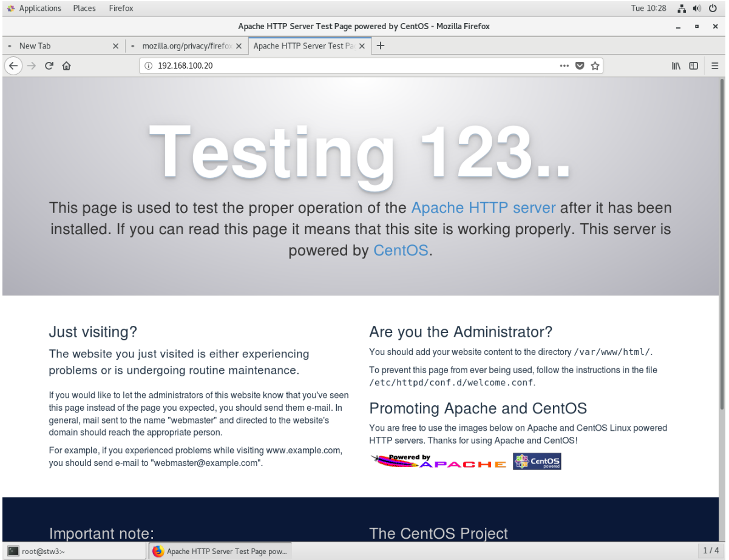The width and height of the screenshot is (729, 560).
Task: Switch to the New Tab tab
Action: pyautogui.click(x=63, y=46)
